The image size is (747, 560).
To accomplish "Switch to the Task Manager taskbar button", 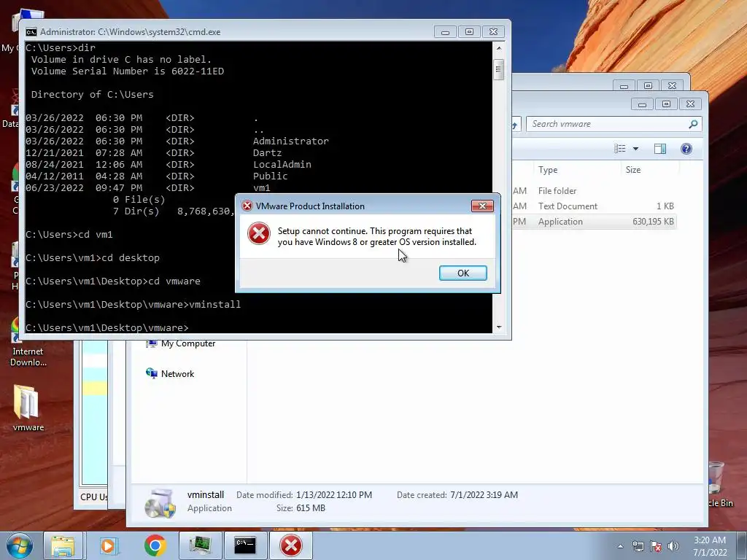I will [x=201, y=545].
